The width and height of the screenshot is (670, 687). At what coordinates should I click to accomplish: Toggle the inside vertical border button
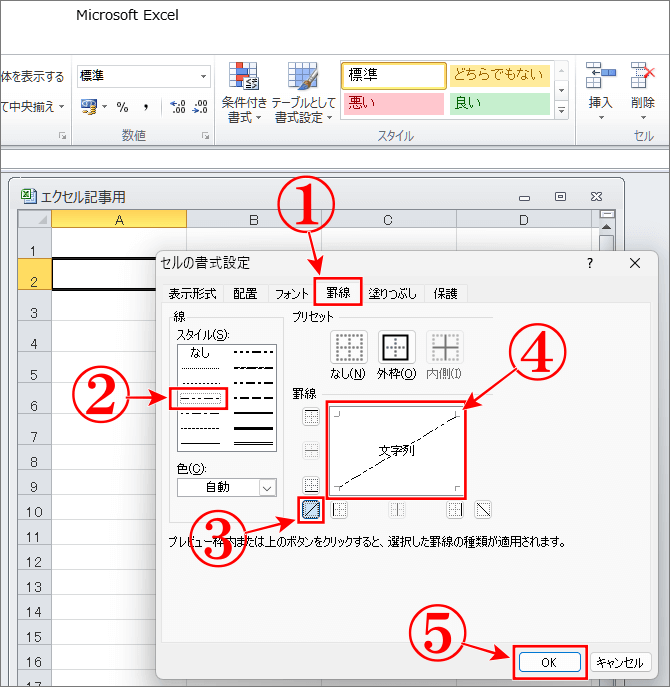(x=397, y=510)
